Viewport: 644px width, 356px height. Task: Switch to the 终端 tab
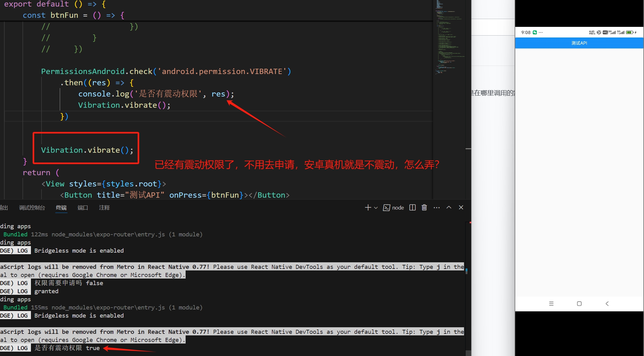click(61, 208)
